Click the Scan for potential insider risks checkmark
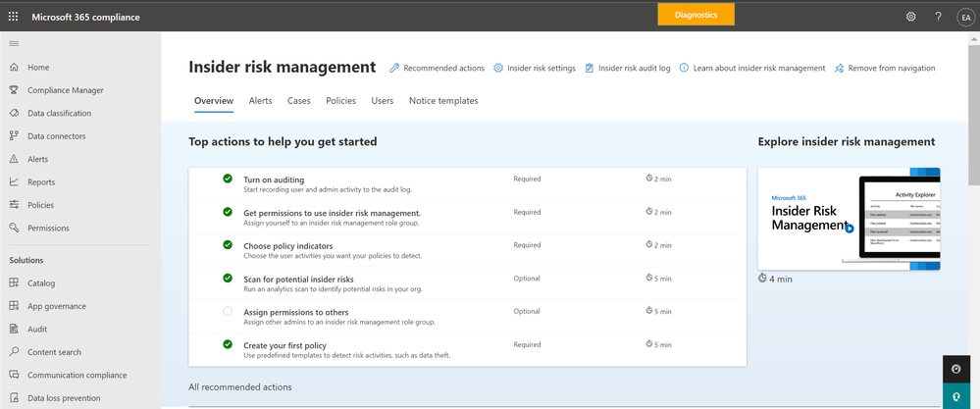The image size is (980, 409). [228, 278]
